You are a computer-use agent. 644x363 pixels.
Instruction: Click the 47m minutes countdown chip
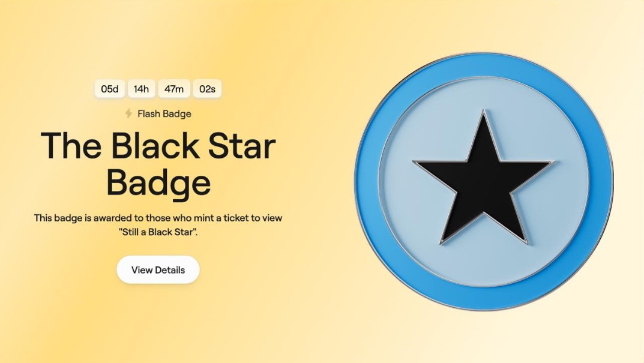174,89
